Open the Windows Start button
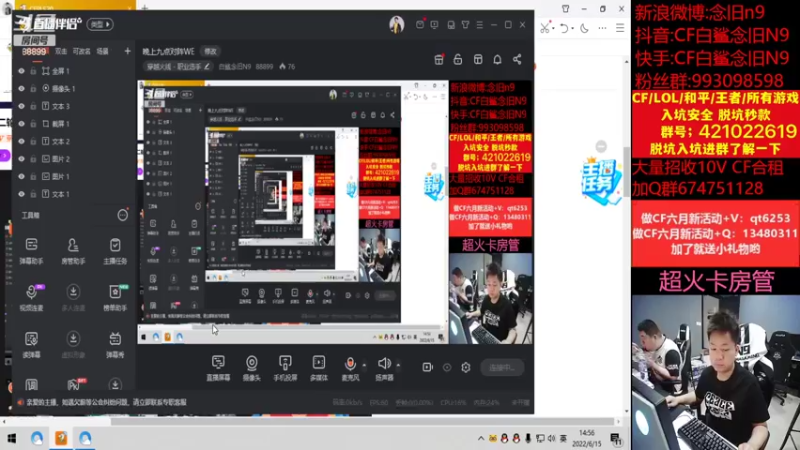The image size is (800, 450). (x=12, y=438)
